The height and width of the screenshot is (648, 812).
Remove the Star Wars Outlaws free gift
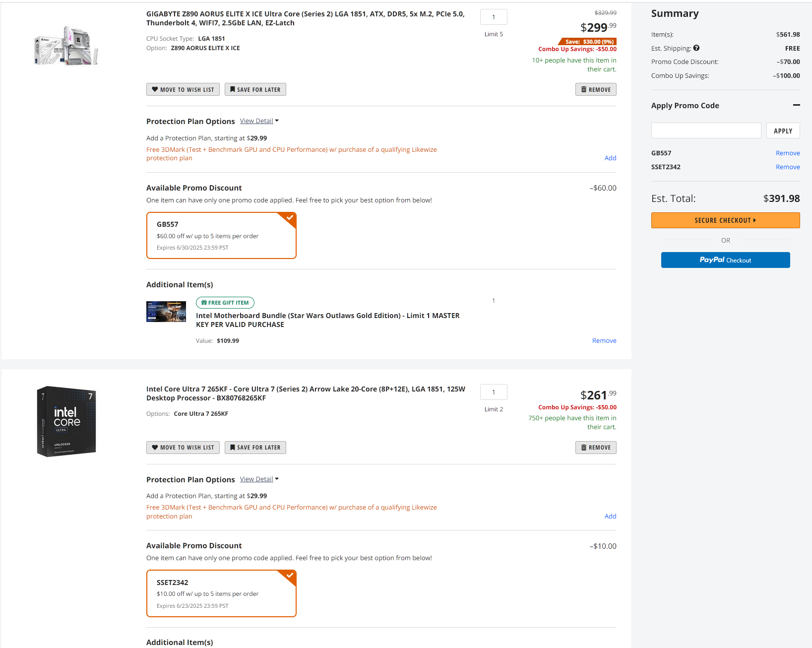(604, 341)
